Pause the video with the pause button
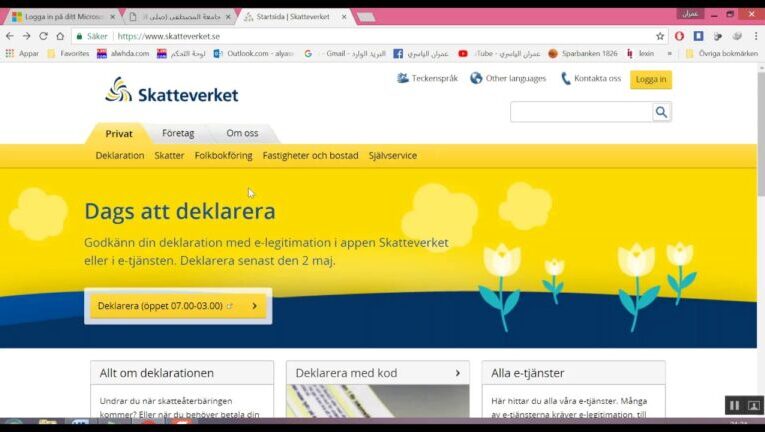This screenshot has height=432, width=765. pyautogui.click(x=734, y=405)
